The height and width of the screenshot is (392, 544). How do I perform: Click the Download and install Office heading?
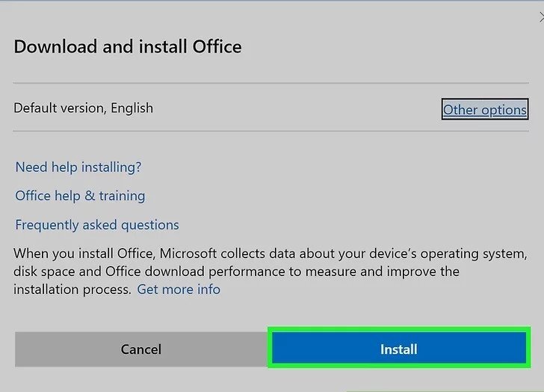click(128, 46)
